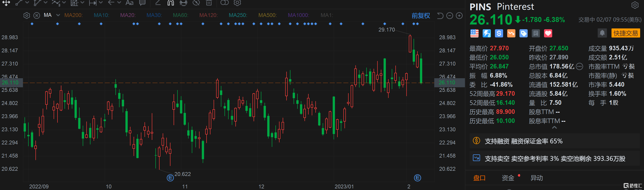Image resolution: width=644 pixels, height=190 pixels.
Task: Open the 支持卖空 short selling row
Action: 554,158
